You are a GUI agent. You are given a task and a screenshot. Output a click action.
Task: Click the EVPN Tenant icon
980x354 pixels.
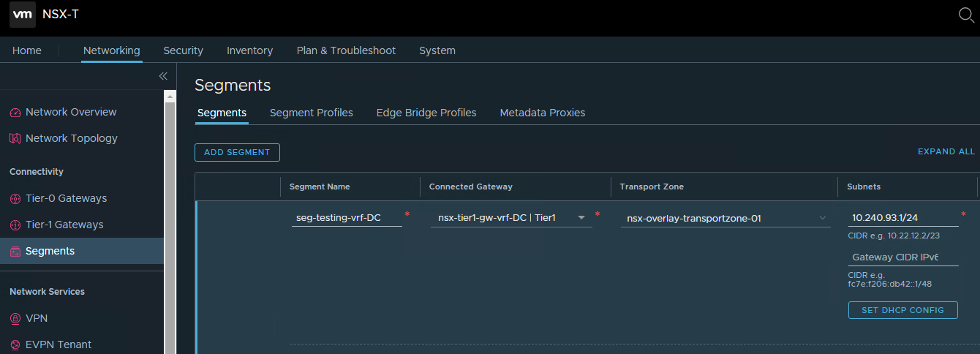point(15,345)
